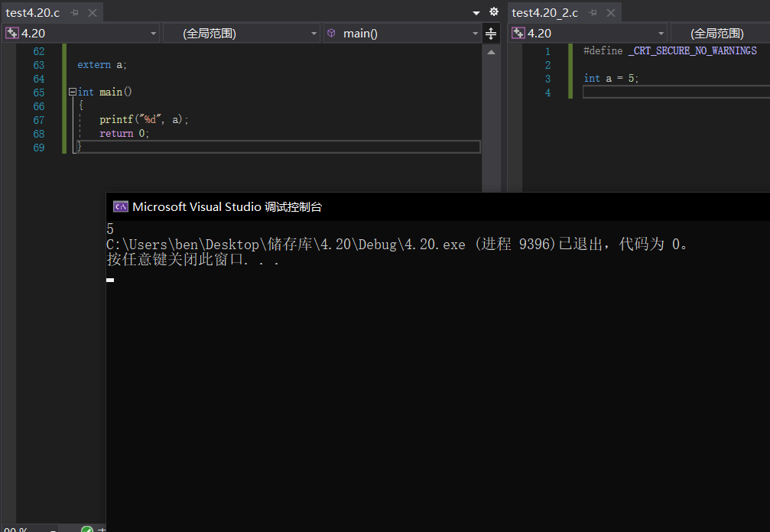
Task: Click the console exe path exit message
Action: pyautogui.click(x=397, y=244)
